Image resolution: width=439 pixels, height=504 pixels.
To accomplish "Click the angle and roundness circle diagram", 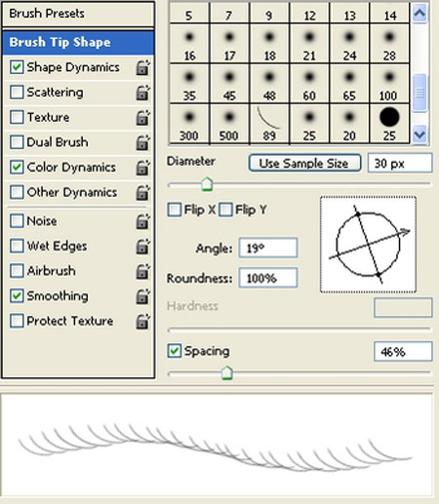I will 368,245.
